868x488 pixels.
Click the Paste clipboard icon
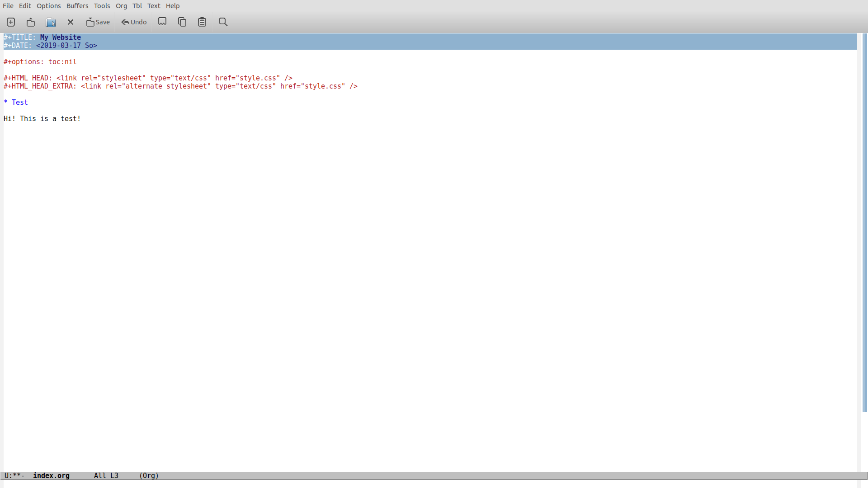(202, 22)
